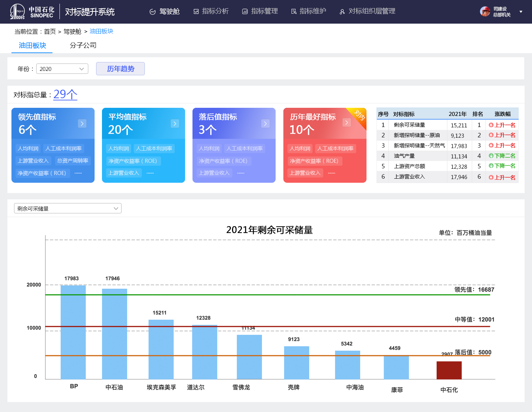Open the 剩余可采储量 chart indicator dropdown
Image resolution: width=532 pixels, height=412 pixels.
coord(68,208)
